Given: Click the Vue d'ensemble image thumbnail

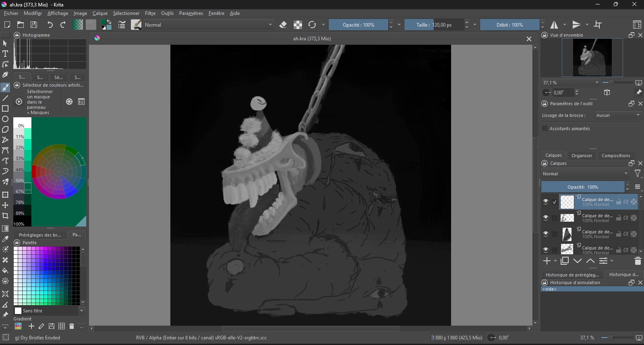Looking at the screenshot, I should pyautogui.click(x=592, y=57).
